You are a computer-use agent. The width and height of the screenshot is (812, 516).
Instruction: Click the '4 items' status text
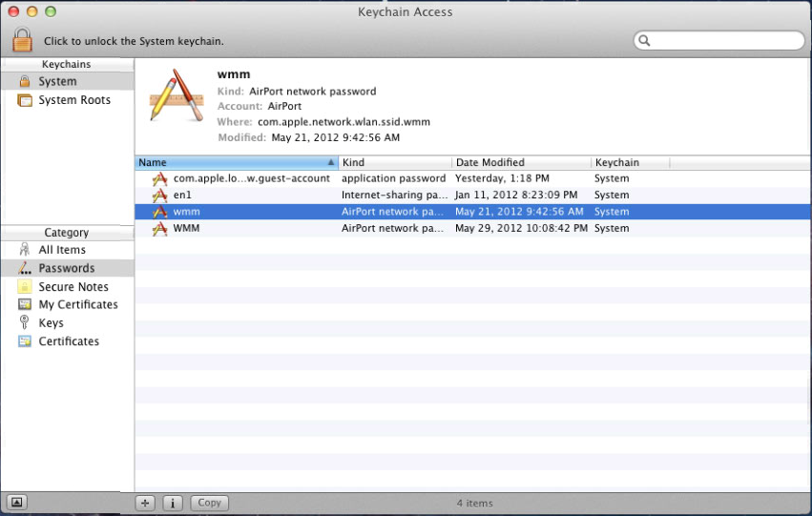[x=475, y=503]
